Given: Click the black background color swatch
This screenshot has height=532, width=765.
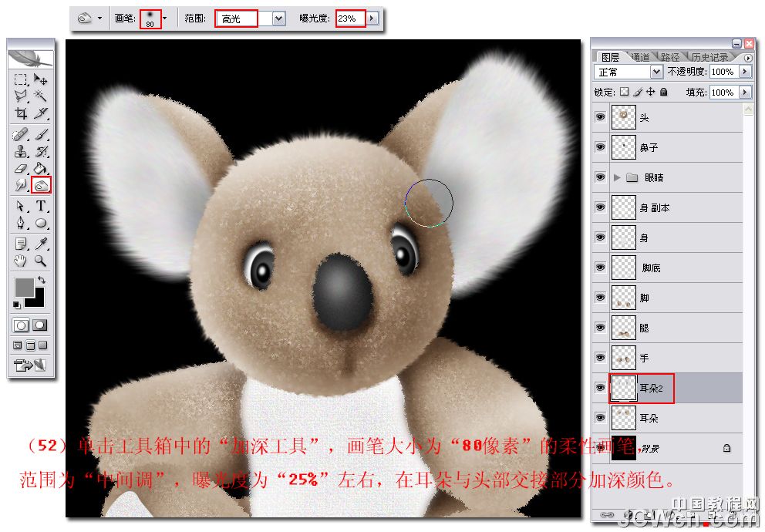Looking at the screenshot, I should pyautogui.click(x=38, y=301).
